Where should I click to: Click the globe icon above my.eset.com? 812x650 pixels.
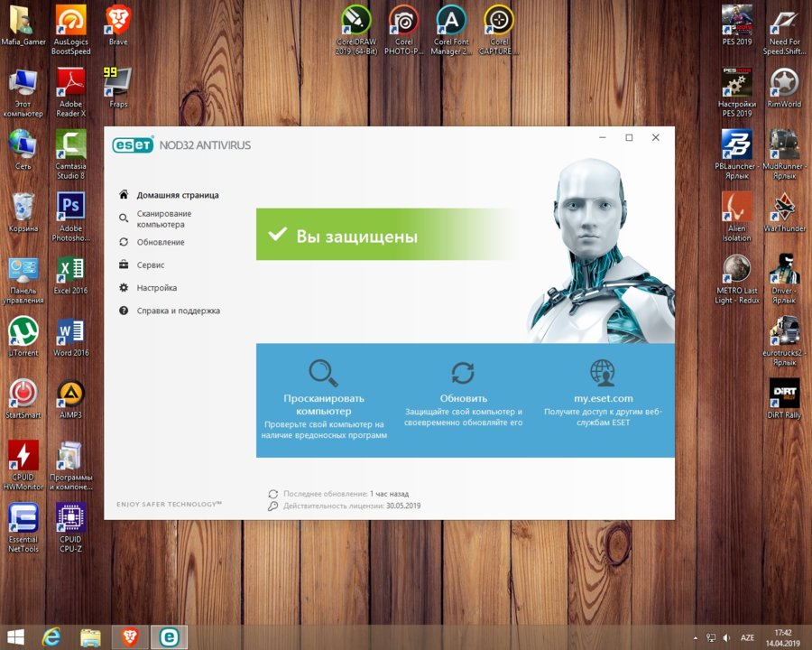(x=603, y=373)
